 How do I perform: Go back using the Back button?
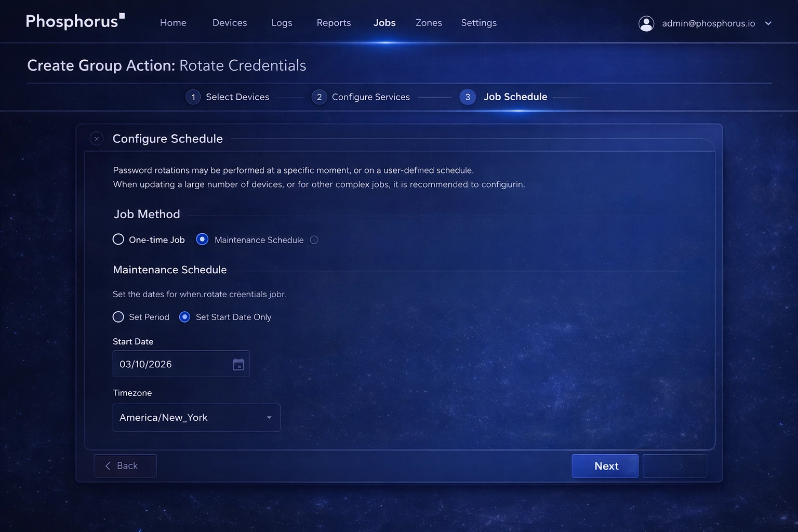(125, 466)
